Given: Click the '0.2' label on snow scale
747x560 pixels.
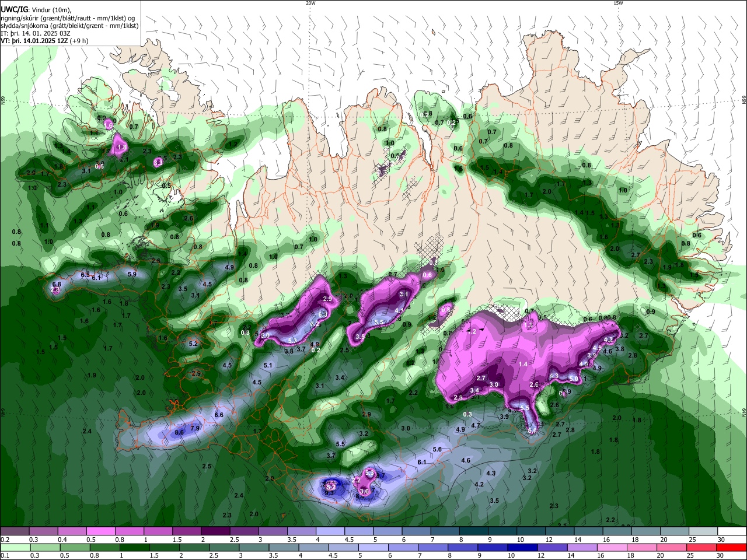Looking at the screenshot, I should [x=5, y=540].
